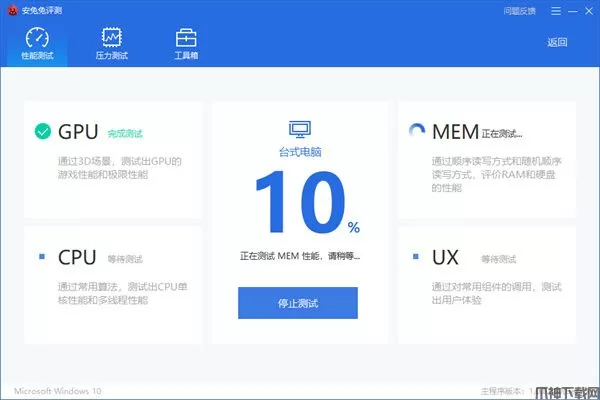Click the 返回 back link
600x400 pixels.
tap(557, 42)
